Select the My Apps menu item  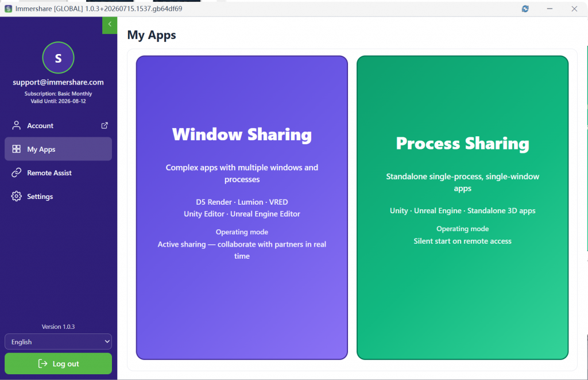pyautogui.click(x=58, y=149)
